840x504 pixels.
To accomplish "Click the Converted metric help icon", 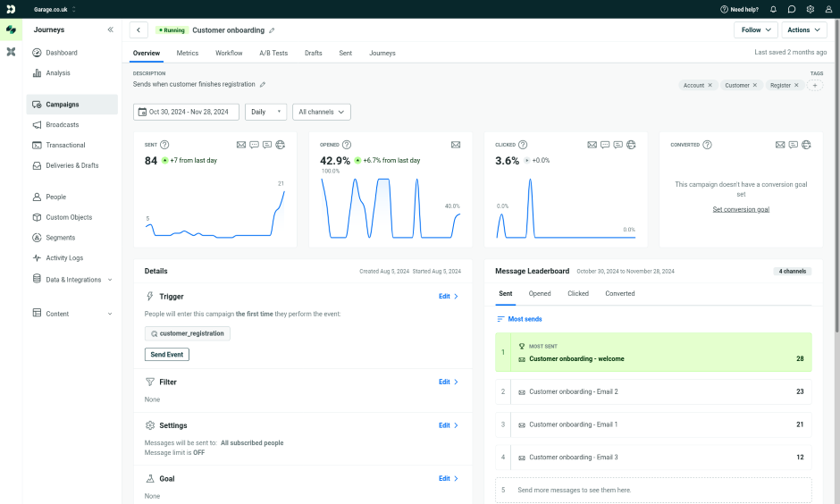I will pos(707,145).
